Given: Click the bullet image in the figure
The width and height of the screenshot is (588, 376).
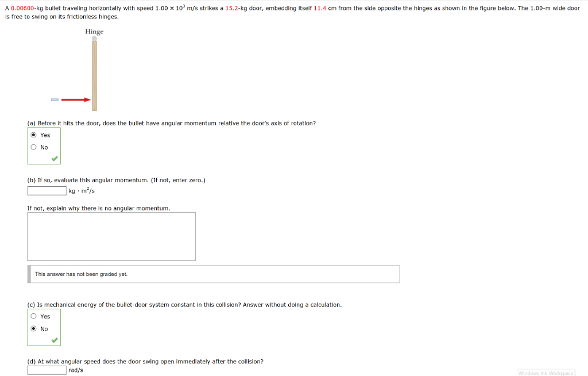Looking at the screenshot, I should point(55,99).
